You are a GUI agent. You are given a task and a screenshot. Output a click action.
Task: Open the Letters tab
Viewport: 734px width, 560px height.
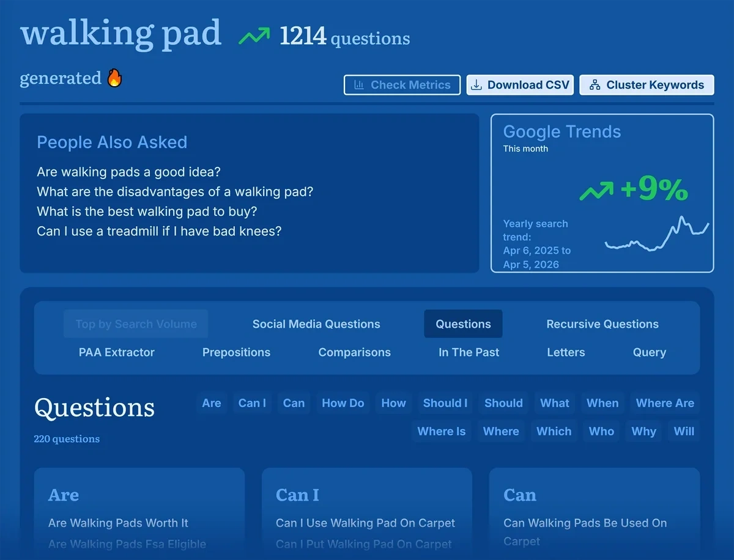click(566, 352)
